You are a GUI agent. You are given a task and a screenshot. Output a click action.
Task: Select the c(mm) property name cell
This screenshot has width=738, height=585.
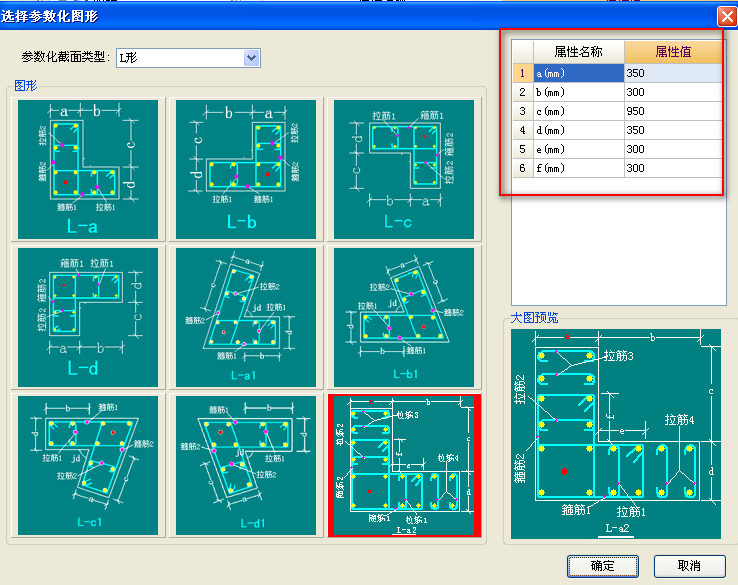coord(578,111)
